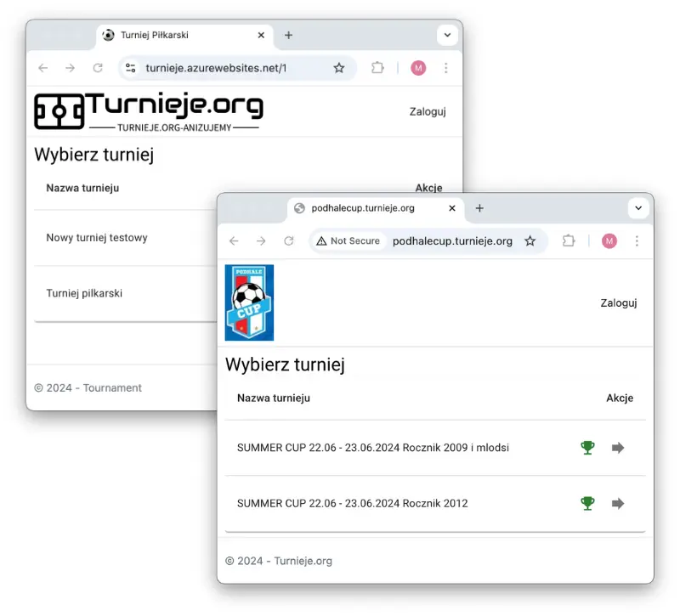The width and height of the screenshot is (680, 616).
Task: Open profile avatar M in podhalecup window
Action: coord(609,241)
